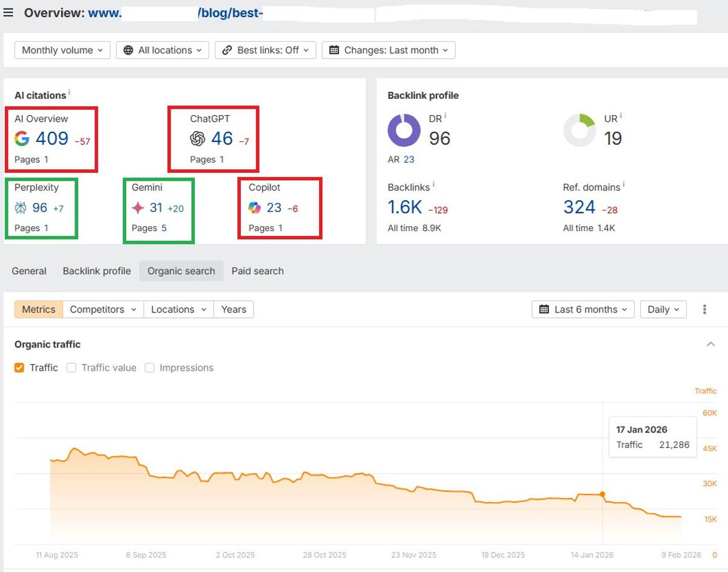Click the Google icon under AI Overview
This screenshot has height=572, width=728.
22,138
